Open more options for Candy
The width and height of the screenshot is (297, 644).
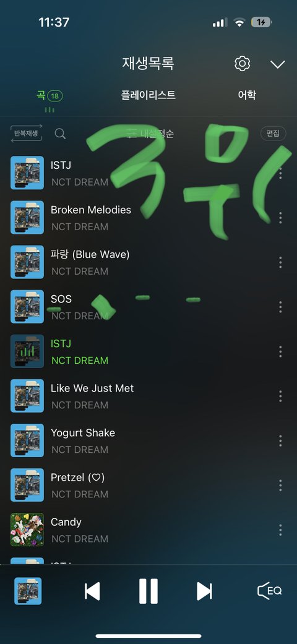point(280,530)
